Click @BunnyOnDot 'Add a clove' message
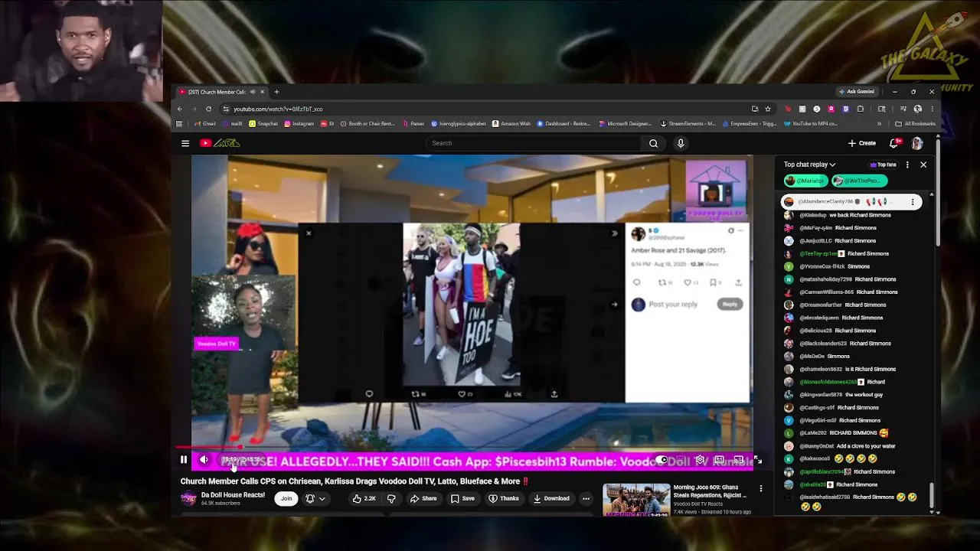 840,446
